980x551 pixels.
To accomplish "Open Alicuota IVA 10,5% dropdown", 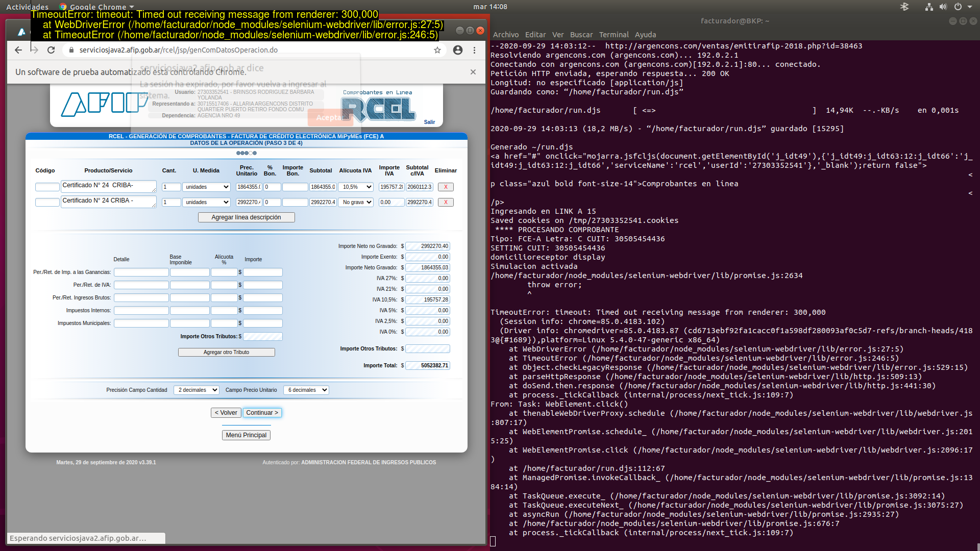I will point(356,187).
